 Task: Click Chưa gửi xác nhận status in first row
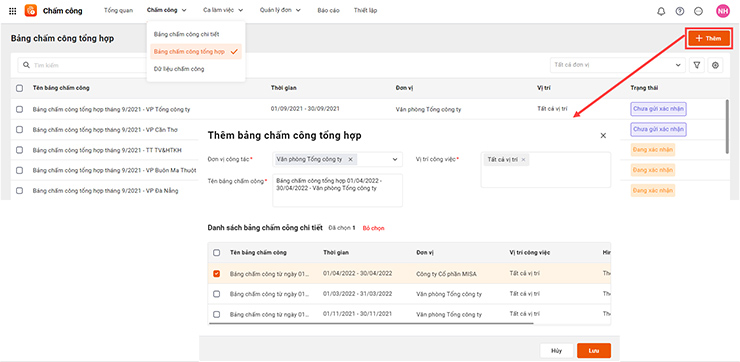click(658, 109)
